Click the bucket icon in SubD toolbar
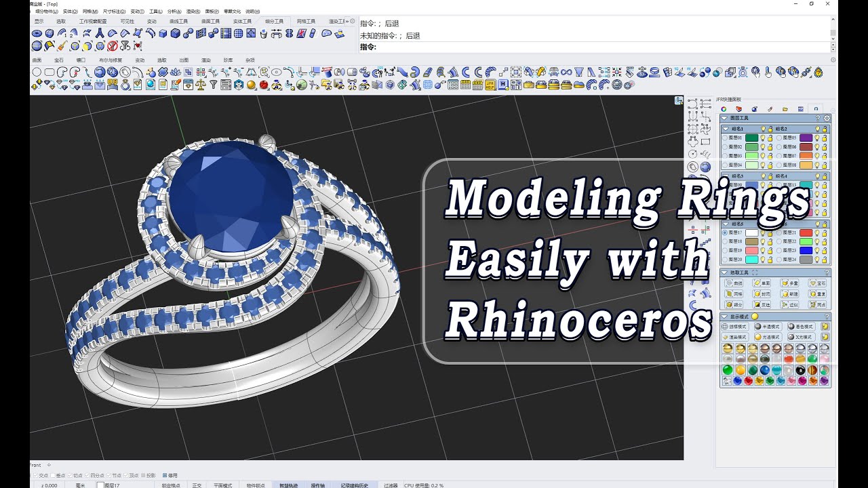Screen dimensions: 868x488 tap(263, 33)
